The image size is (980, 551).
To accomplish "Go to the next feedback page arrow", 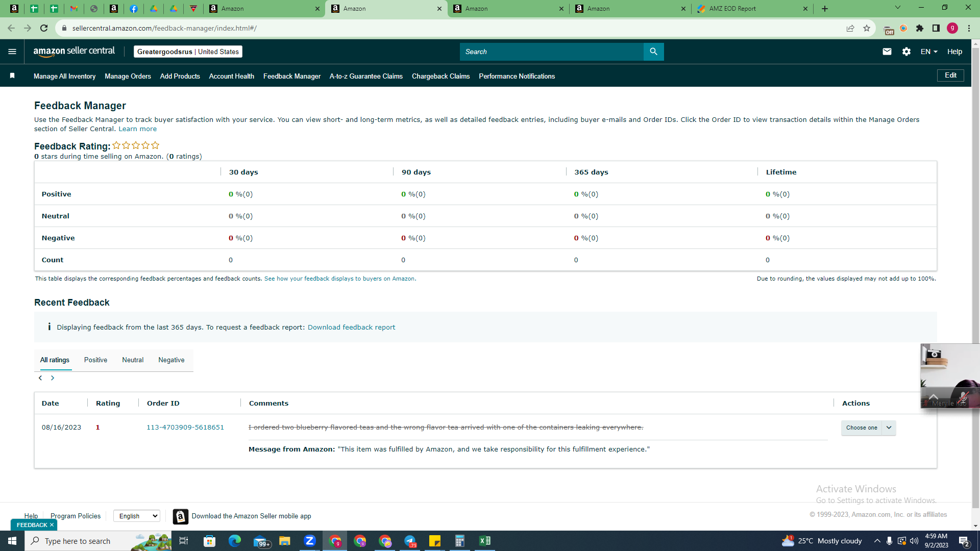I will pyautogui.click(x=53, y=378).
